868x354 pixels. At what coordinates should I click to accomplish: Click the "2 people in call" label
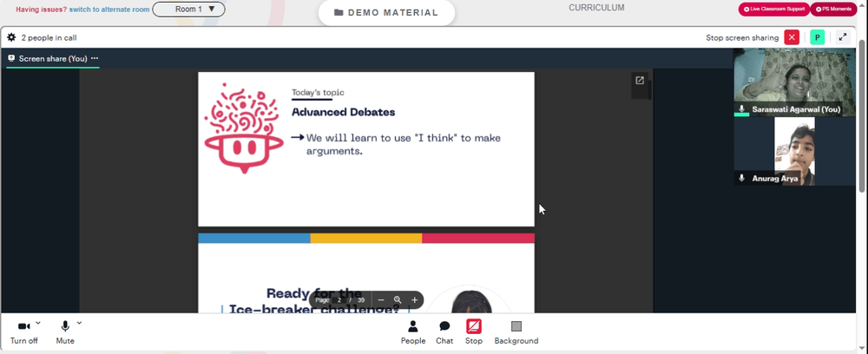(x=49, y=37)
